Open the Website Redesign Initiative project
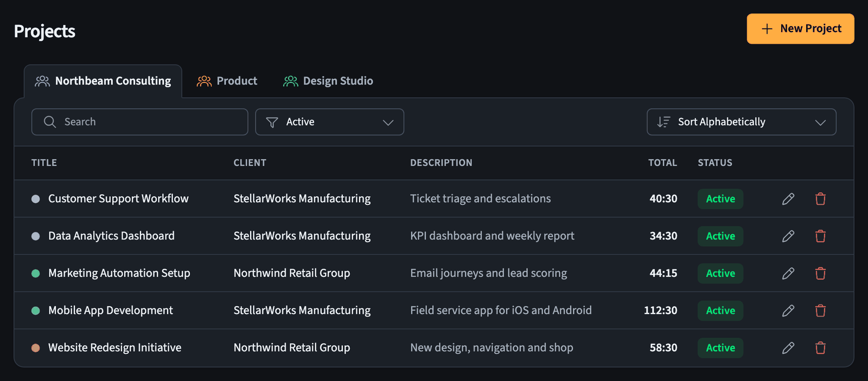868x381 pixels. coord(115,347)
